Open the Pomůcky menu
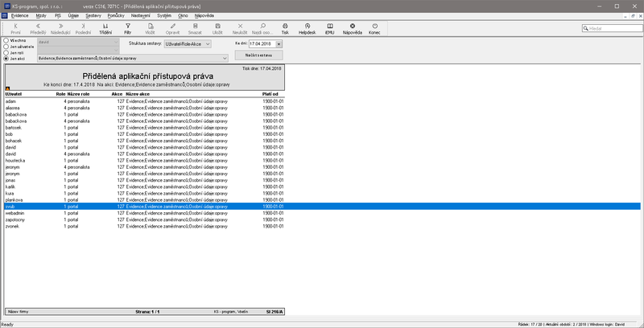Screen dimensions: 644x328 [117, 15]
